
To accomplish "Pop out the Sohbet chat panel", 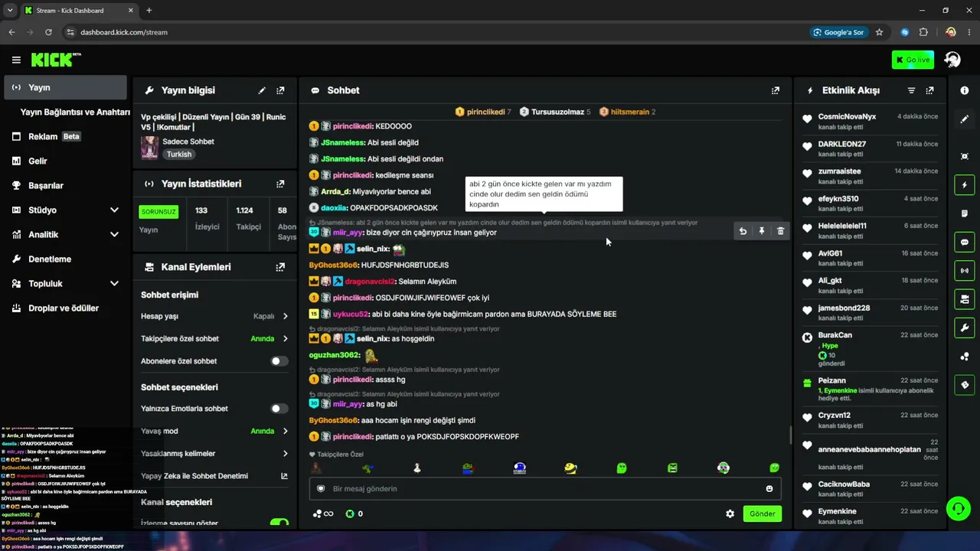I will (776, 90).
